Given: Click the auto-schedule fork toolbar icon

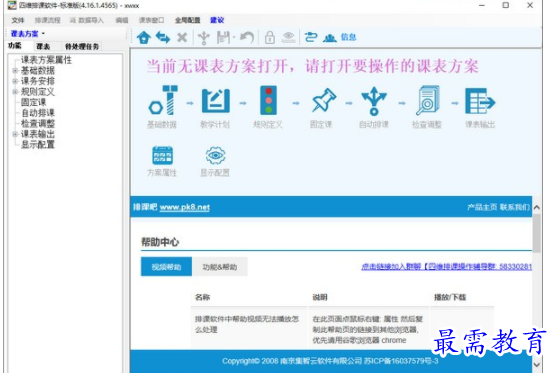Looking at the screenshot, I should pyautogui.click(x=204, y=37).
